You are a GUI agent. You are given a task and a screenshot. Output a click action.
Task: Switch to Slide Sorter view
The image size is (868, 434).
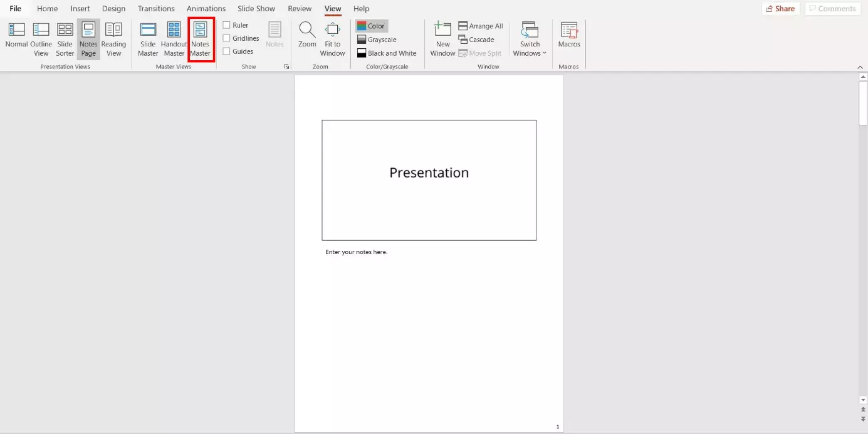tap(65, 40)
